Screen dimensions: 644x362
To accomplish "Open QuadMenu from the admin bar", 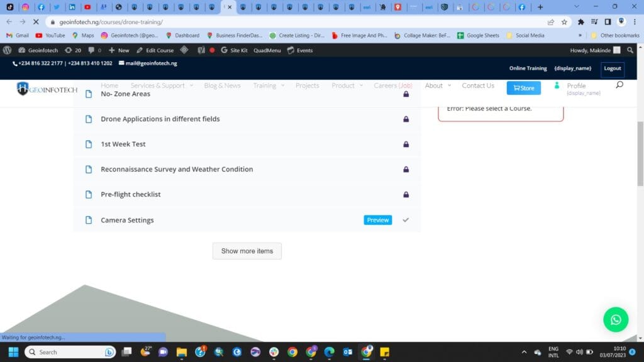I will (x=267, y=50).
